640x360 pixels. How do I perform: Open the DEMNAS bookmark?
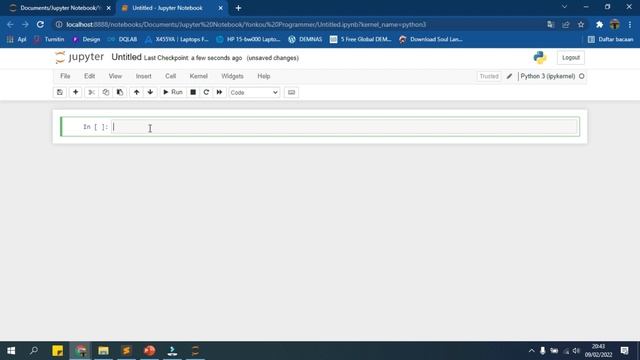click(305, 40)
